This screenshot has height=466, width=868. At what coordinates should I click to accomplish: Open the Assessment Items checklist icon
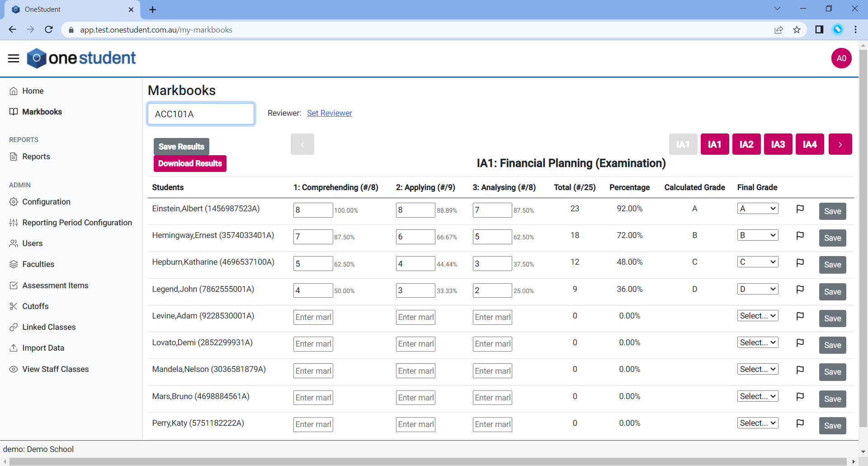[x=14, y=285]
